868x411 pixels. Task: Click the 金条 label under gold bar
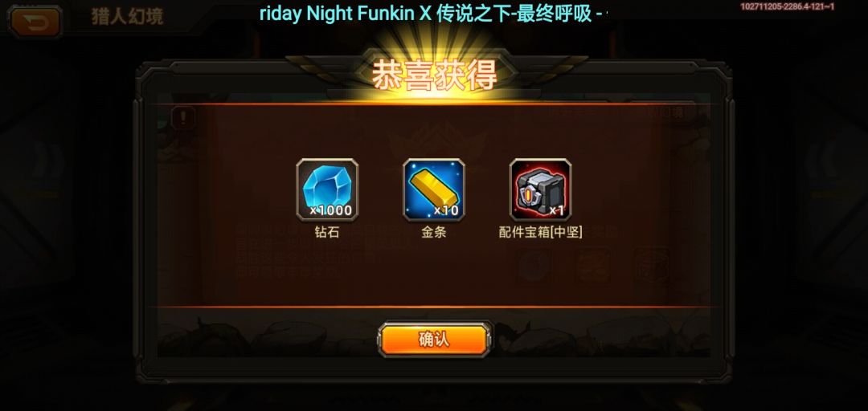click(434, 232)
